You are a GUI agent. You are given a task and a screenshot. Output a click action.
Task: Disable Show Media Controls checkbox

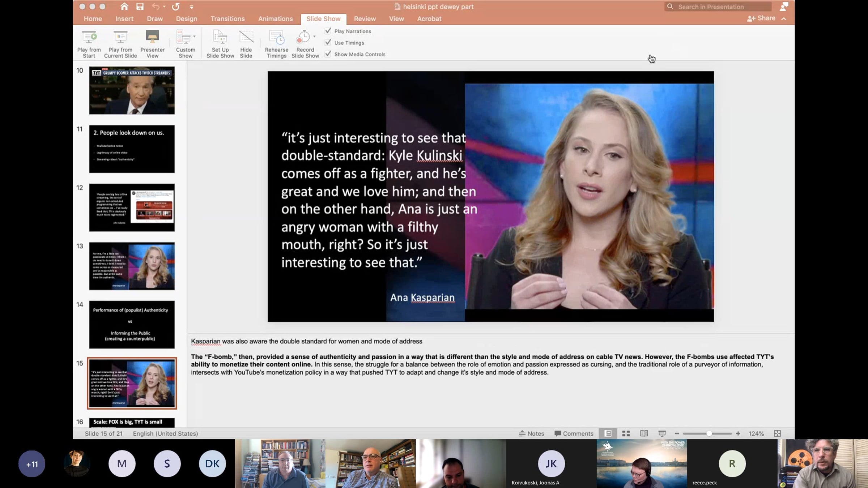[x=328, y=54]
